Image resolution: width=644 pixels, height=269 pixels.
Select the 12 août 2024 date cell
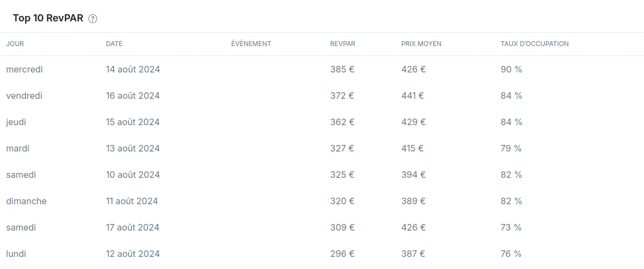[133, 254]
